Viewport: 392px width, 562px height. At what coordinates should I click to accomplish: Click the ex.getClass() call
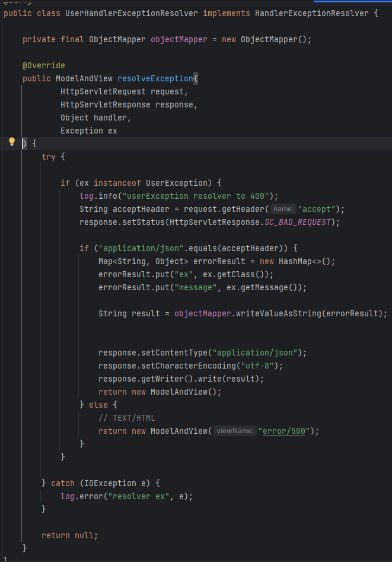(235, 275)
